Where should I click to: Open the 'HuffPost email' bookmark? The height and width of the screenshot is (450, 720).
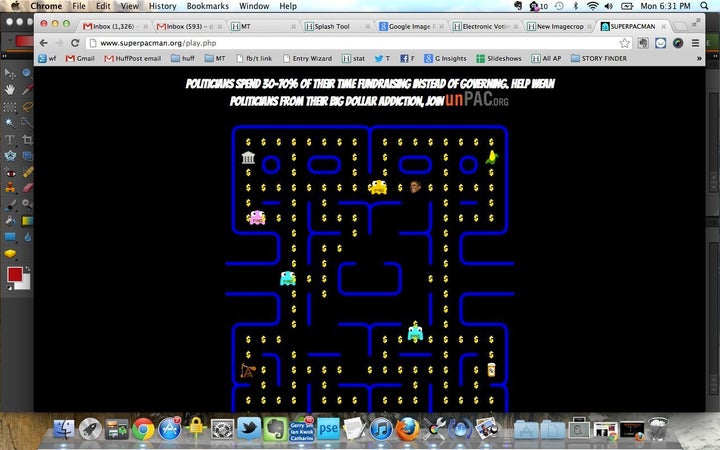[132, 58]
